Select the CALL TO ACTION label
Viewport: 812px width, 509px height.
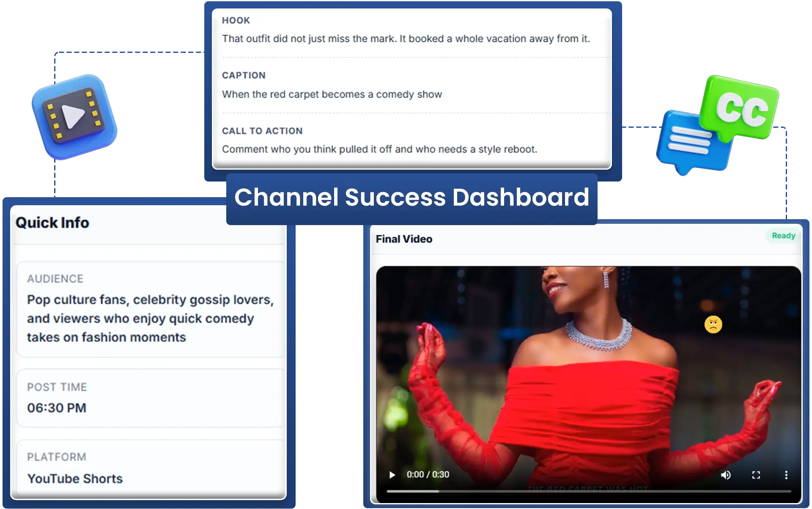[x=262, y=131]
